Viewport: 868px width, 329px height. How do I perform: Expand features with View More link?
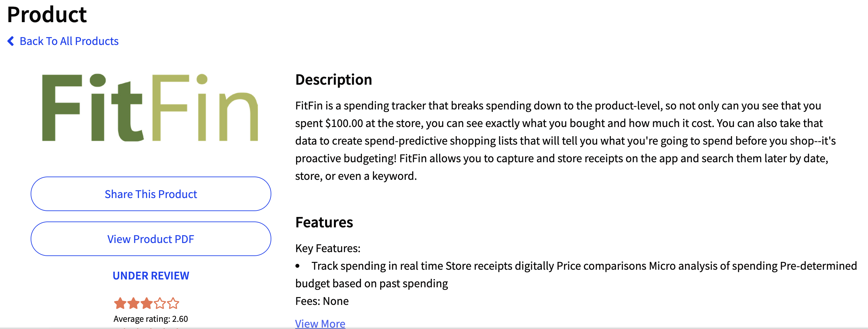click(x=320, y=323)
